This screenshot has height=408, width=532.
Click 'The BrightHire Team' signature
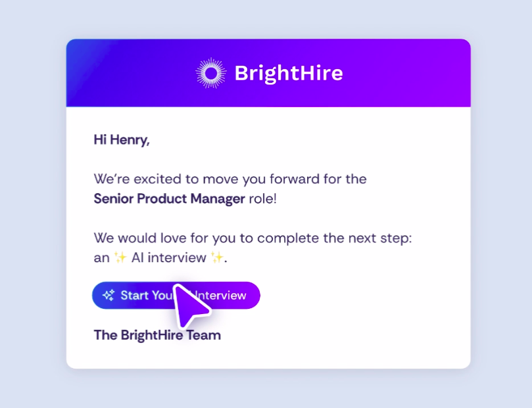click(157, 335)
